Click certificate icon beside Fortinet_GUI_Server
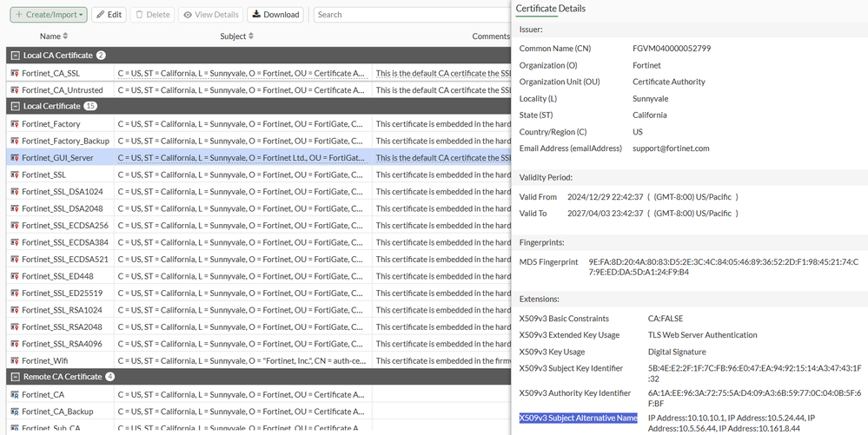Screen dimensions: 868x435 click(x=15, y=158)
